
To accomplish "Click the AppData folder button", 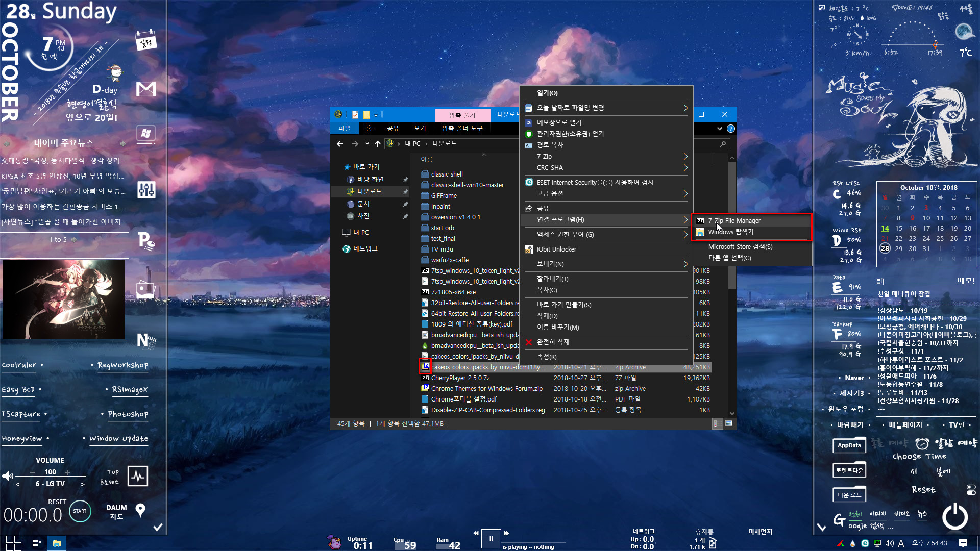I will click(x=849, y=446).
